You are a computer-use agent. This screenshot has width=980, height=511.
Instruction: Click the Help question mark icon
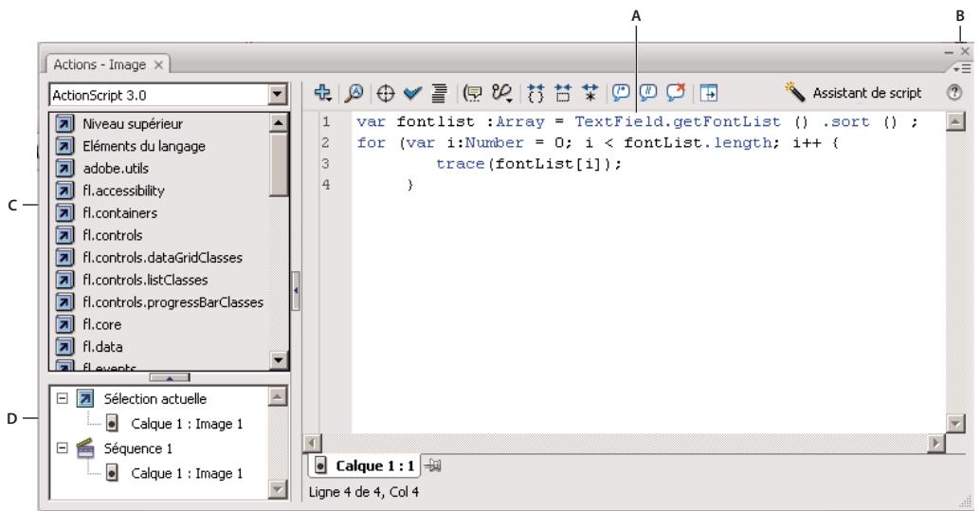[953, 93]
